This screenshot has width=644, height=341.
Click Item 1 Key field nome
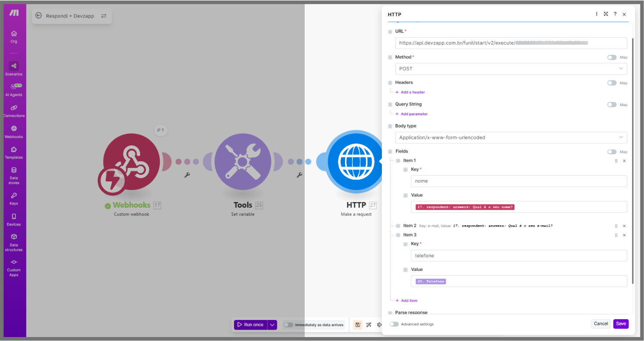click(519, 181)
